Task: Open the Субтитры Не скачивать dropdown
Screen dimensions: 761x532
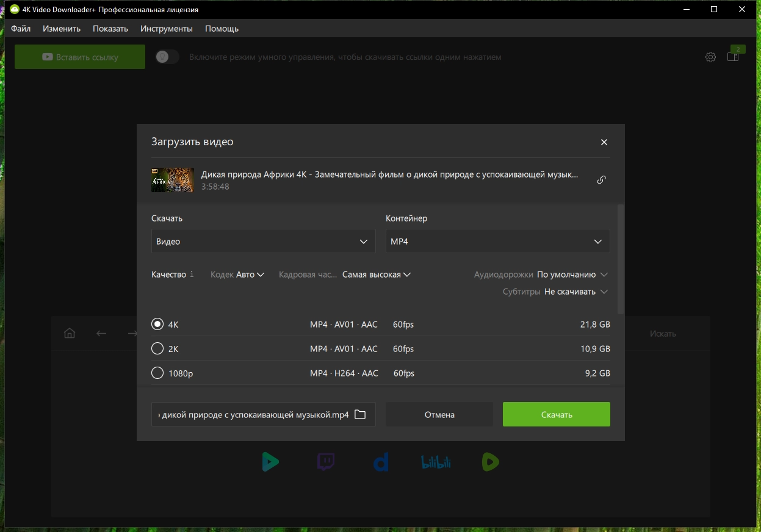Action: (x=575, y=292)
